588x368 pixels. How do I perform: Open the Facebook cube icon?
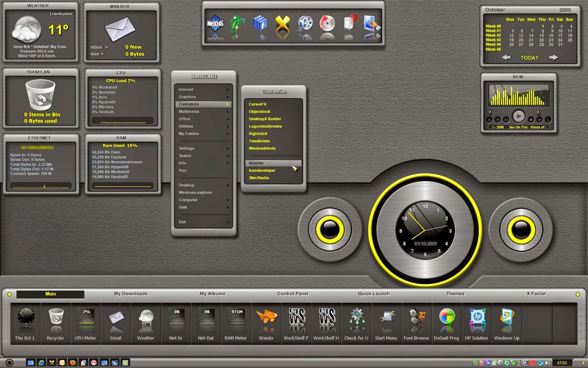point(260,24)
